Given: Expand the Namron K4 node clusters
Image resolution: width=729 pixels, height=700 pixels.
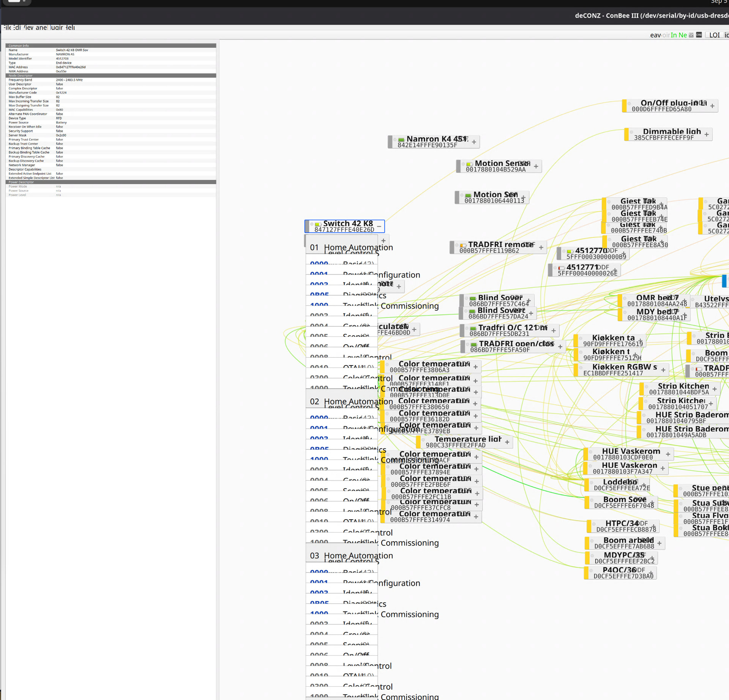Looking at the screenshot, I should [x=474, y=142].
